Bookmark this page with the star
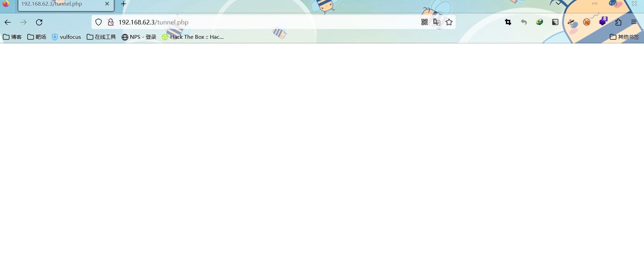644x263 pixels. tap(449, 22)
